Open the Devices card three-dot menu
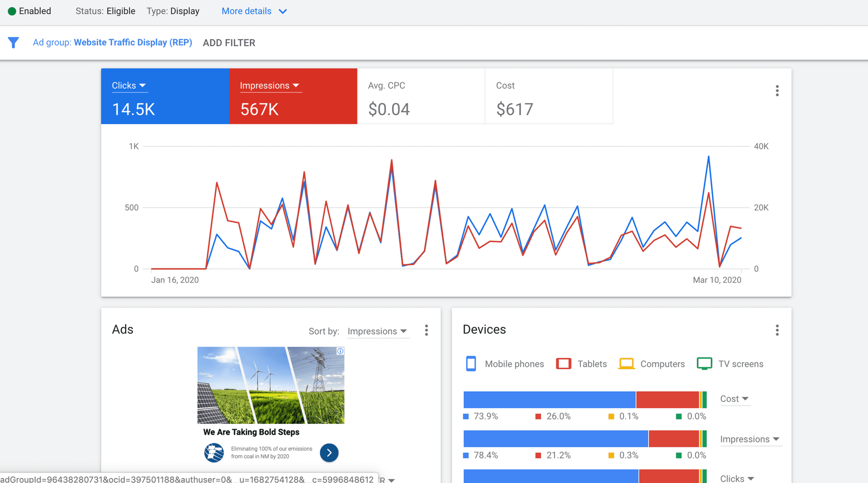868x483 pixels. coord(777,330)
